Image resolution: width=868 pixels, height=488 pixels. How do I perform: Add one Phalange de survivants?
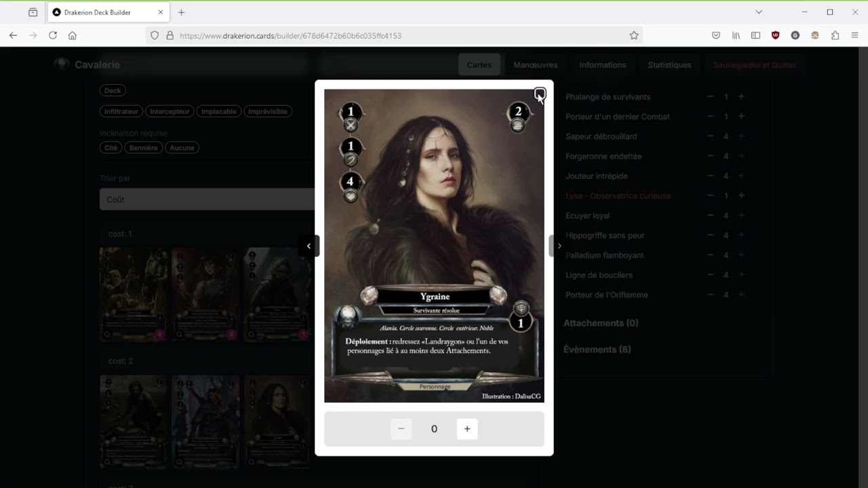coord(741,97)
